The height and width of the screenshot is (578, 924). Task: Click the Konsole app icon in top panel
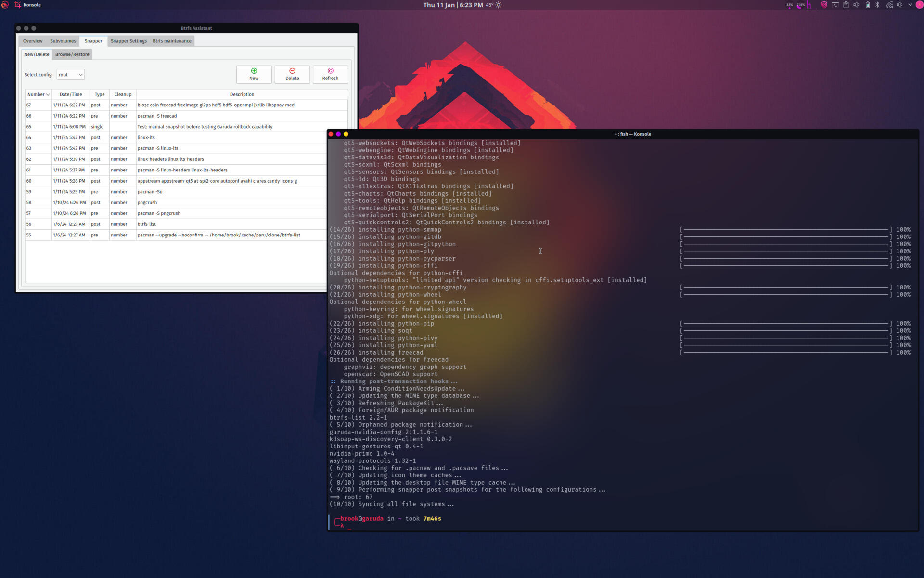(x=18, y=5)
